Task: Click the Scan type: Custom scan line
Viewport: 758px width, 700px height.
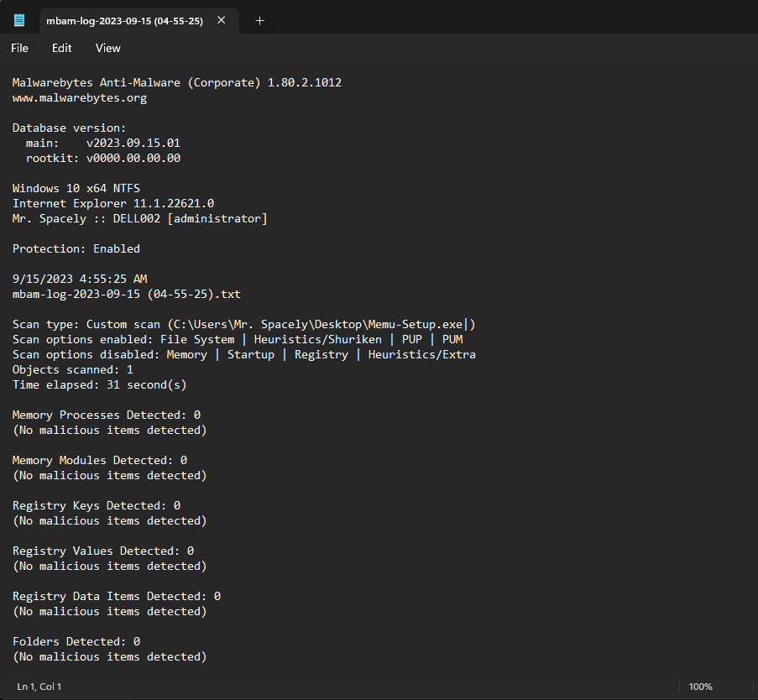Action: point(244,324)
